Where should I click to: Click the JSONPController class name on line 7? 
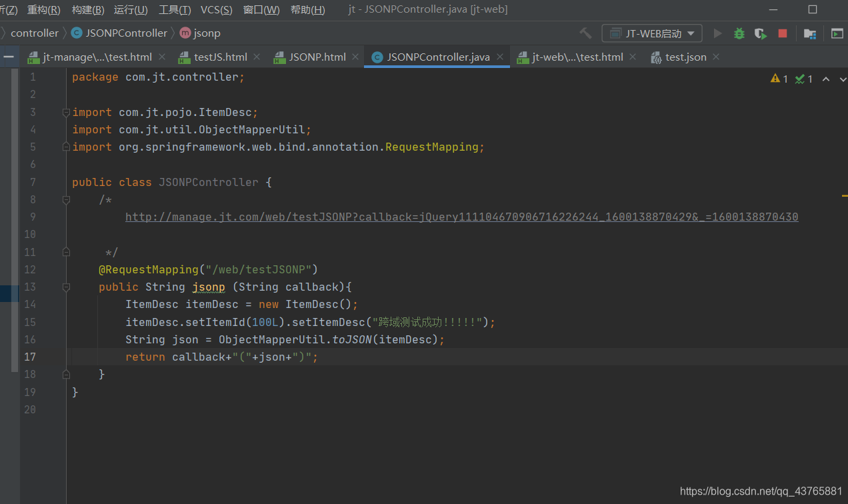click(x=209, y=182)
